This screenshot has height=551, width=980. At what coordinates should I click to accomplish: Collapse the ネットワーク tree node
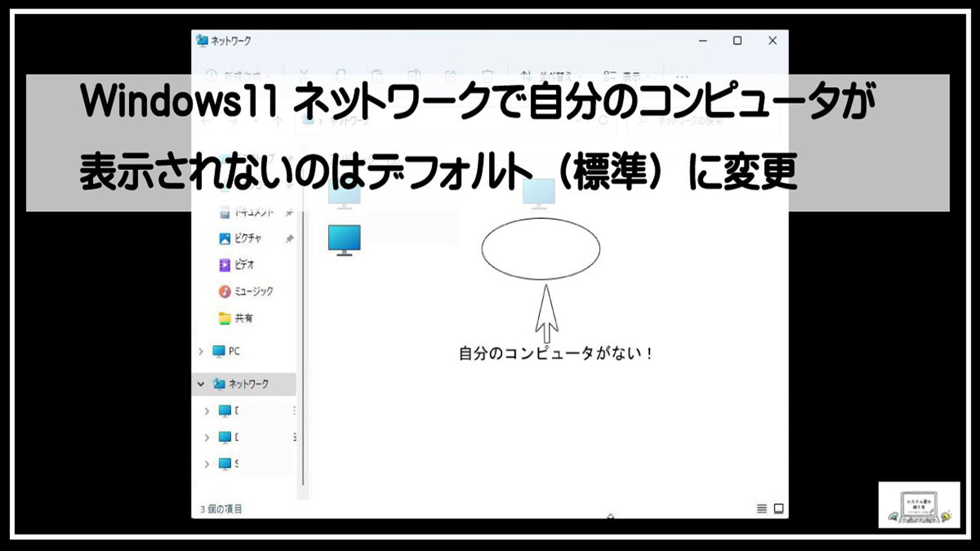click(x=201, y=384)
